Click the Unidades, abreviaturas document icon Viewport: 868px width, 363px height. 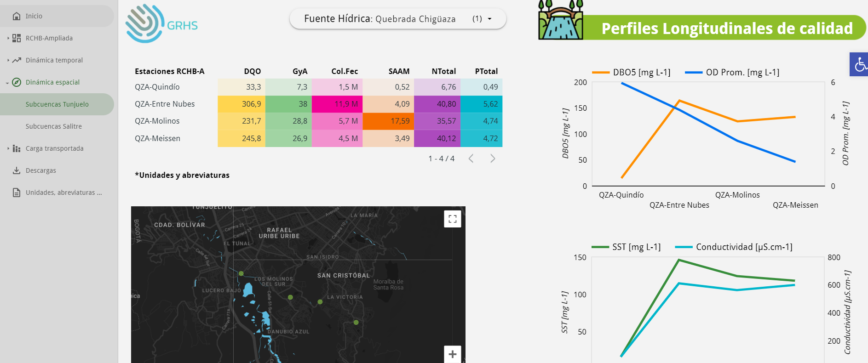coord(17,193)
